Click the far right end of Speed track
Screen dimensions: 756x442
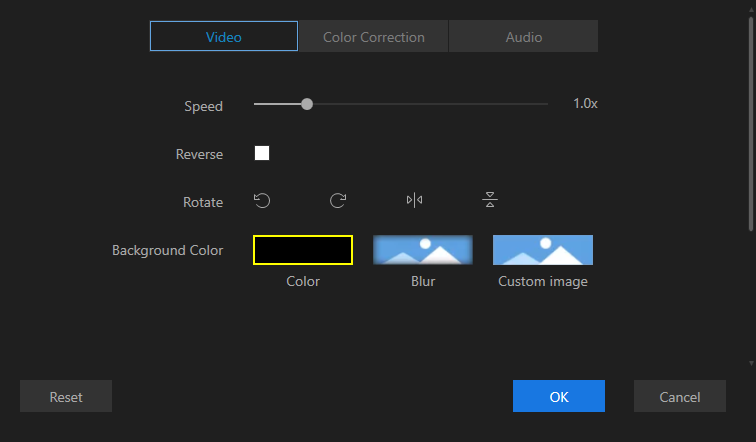[546, 104]
